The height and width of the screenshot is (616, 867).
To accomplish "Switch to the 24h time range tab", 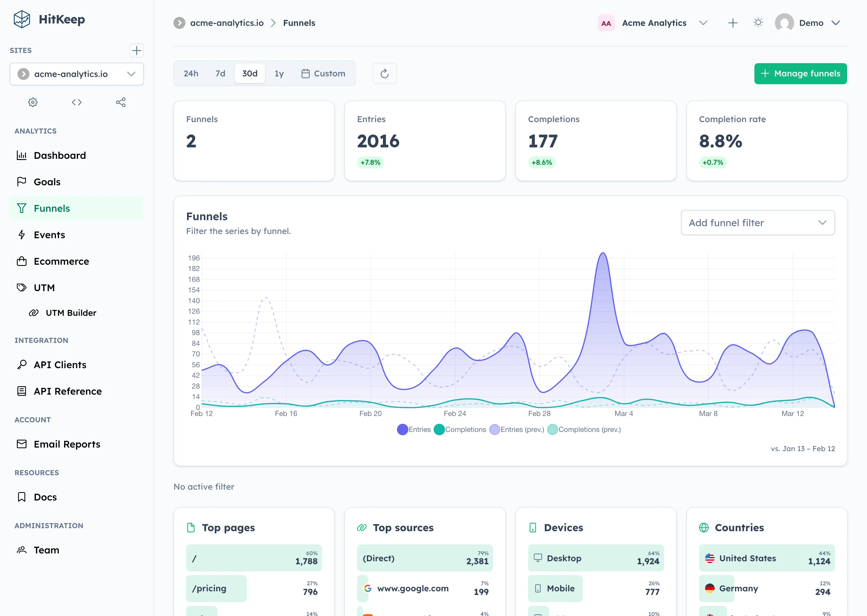I will click(191, 73).
